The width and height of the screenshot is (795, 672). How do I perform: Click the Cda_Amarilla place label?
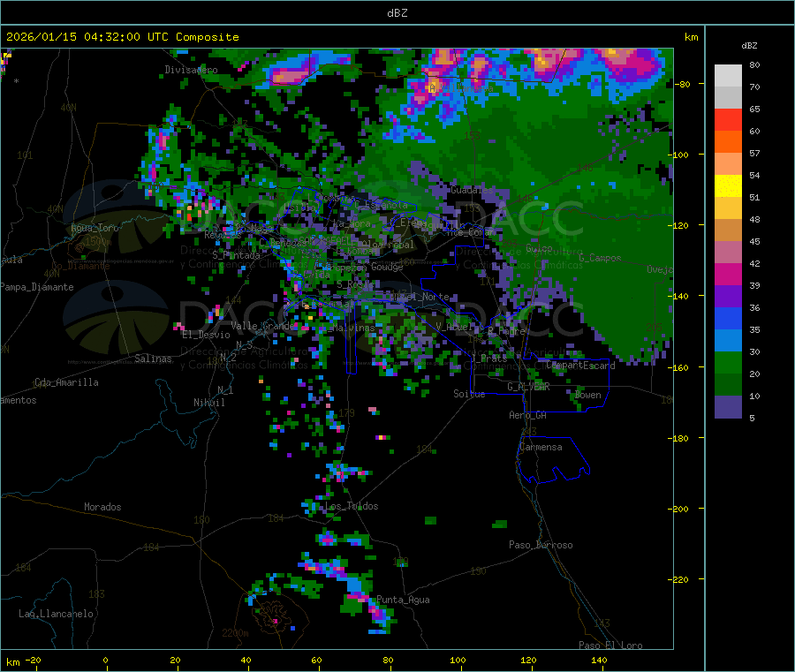click(66, 382)
